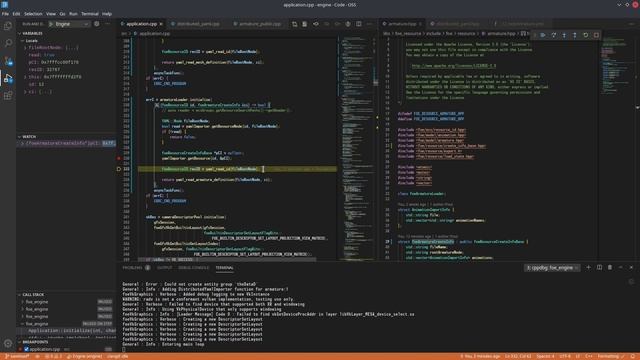Open the Apache license URL link

click(x=453, y=66)
